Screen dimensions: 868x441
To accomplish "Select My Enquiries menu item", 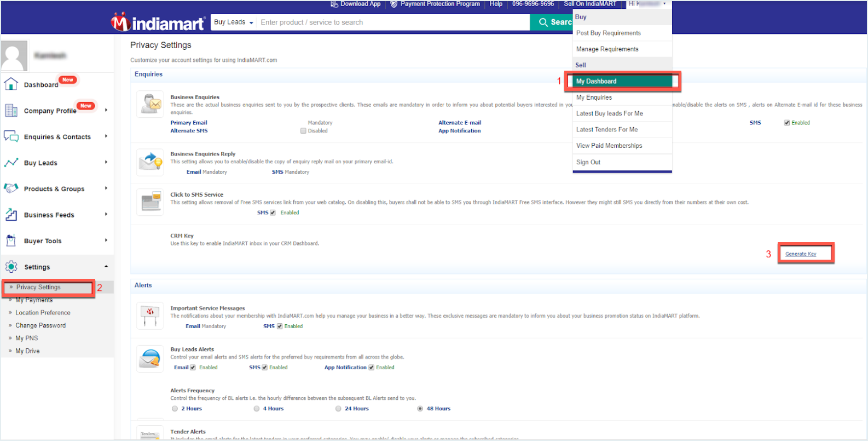I will tap(622, 98).
